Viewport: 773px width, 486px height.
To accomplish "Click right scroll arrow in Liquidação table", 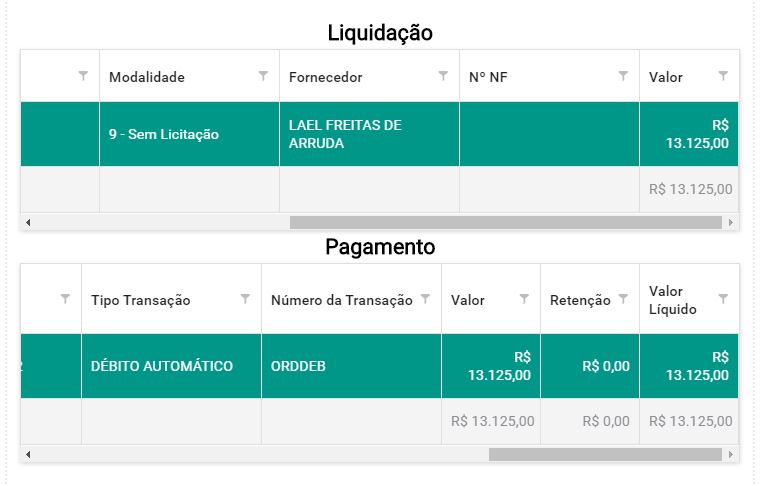I will pyautogui.click(x=731, y=223).
